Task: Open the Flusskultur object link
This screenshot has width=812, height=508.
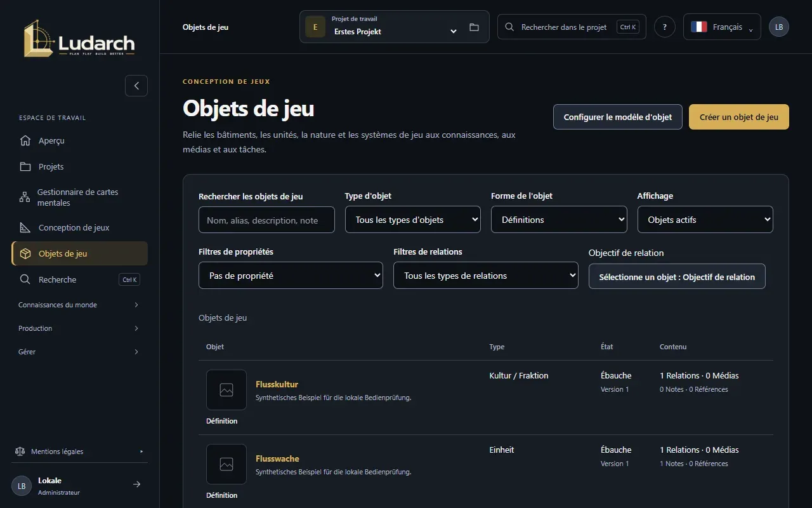Action: point(277,384)
